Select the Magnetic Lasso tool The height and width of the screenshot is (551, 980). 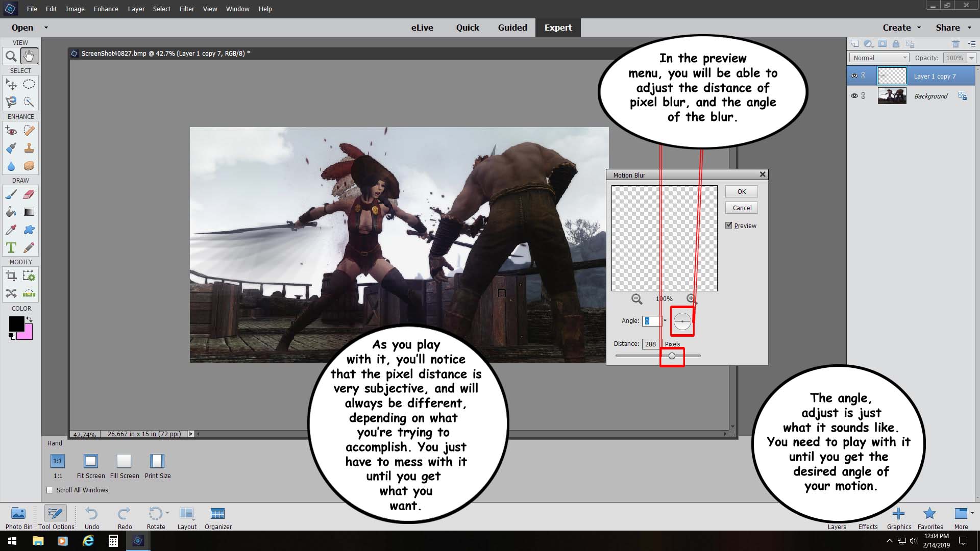coord(11,102)
